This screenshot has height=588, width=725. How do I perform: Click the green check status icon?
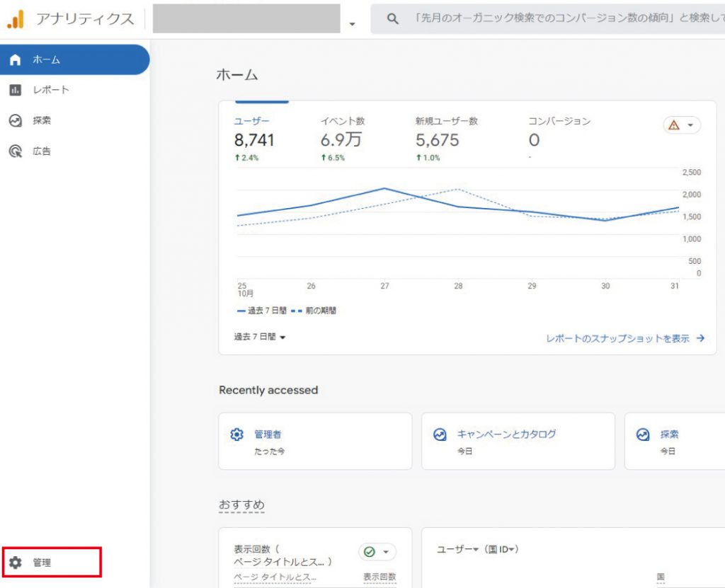(x=370, y=551)
